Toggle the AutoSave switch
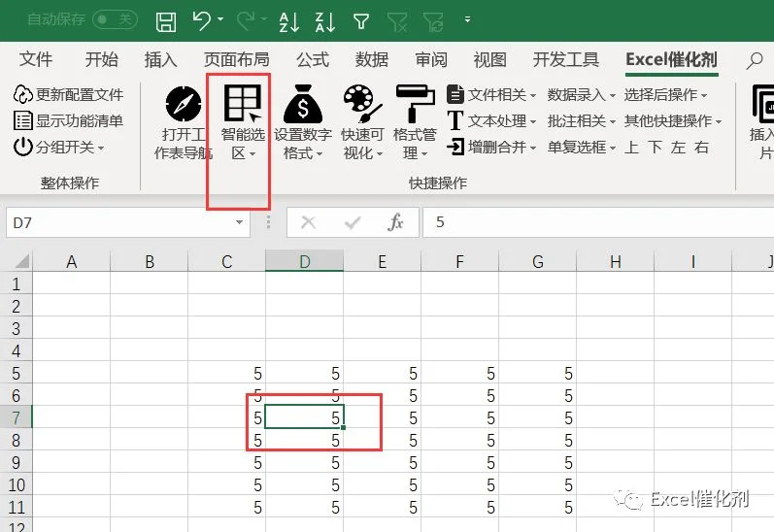 click(x=115, y=19)
